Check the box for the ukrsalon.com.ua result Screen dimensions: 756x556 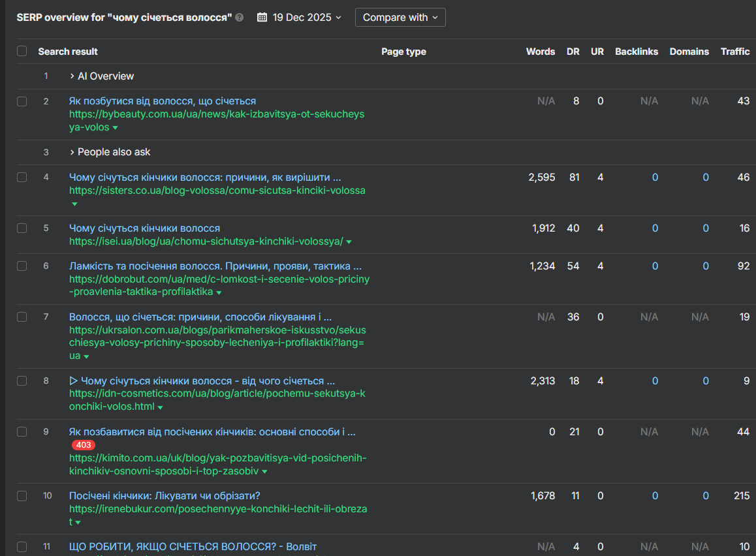pos(22,317)
